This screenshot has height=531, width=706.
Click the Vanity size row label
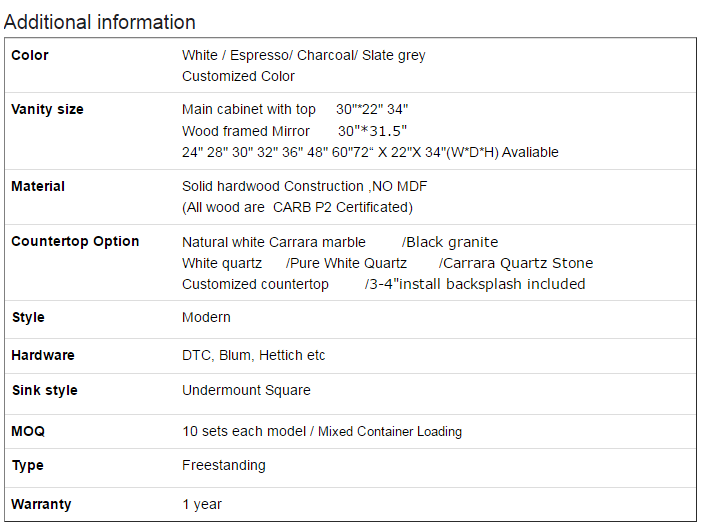pos(47,109)
